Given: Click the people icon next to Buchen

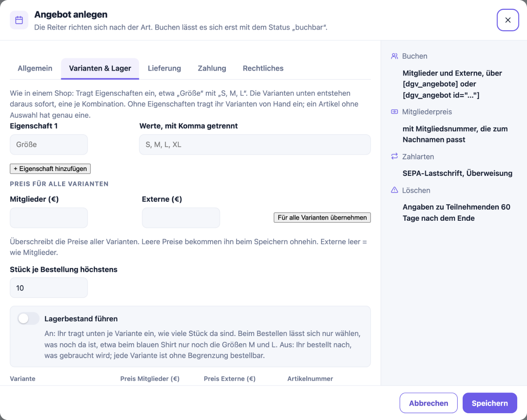Looking at the screenshot, I should click(394, 56).
